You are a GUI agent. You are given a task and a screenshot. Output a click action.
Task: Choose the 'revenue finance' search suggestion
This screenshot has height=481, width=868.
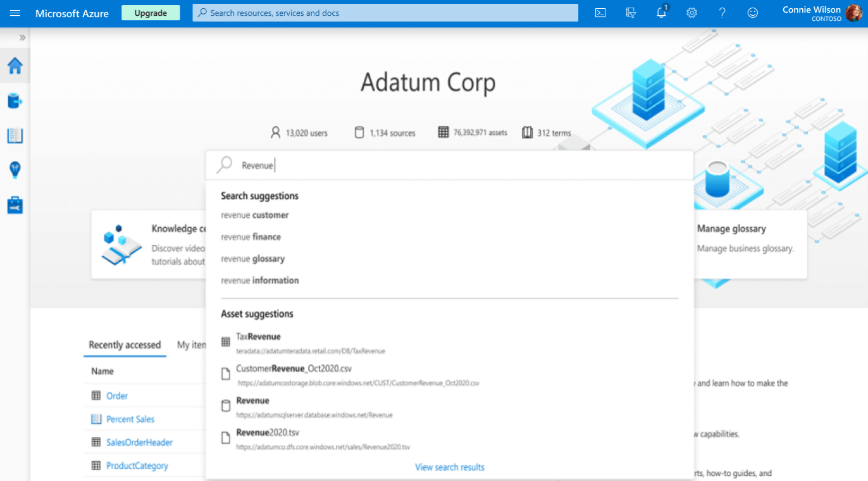coord(251,237)
